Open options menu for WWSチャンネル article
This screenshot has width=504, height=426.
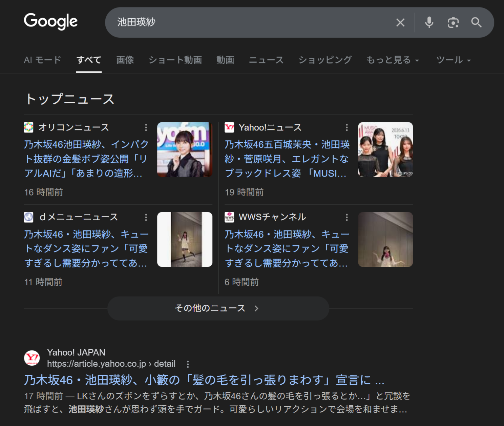coord(346,217)
